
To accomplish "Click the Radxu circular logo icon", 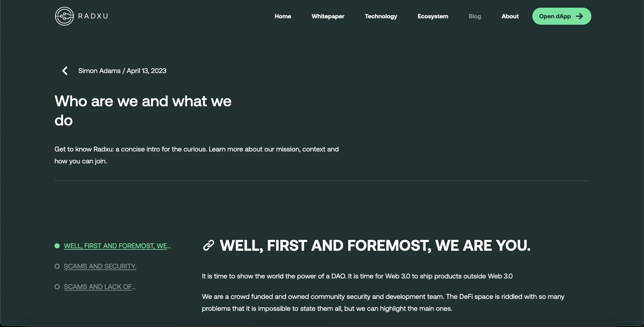I will pos(64,16).
